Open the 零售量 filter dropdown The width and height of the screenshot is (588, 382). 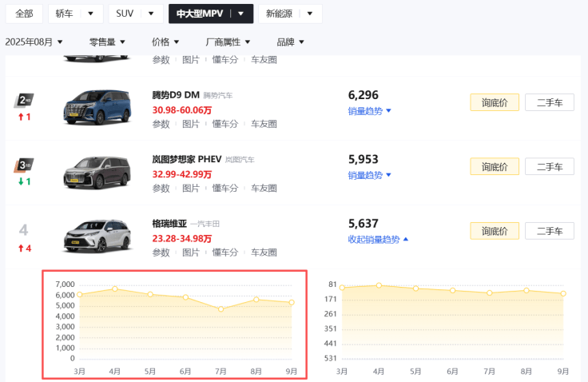[107, 42]
